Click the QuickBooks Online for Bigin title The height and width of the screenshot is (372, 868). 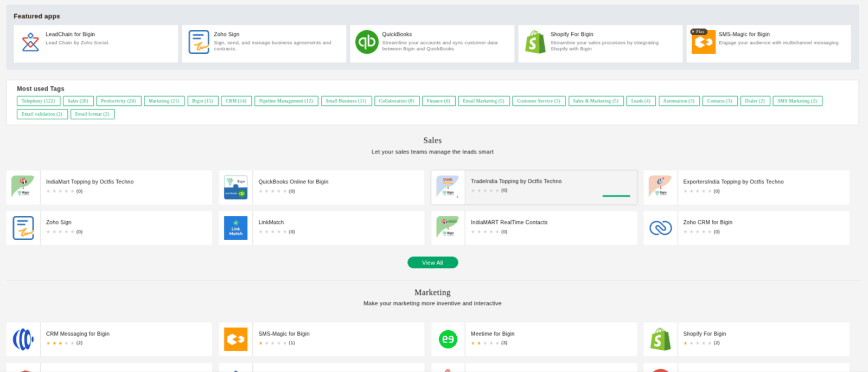click(x=293, y=182)
